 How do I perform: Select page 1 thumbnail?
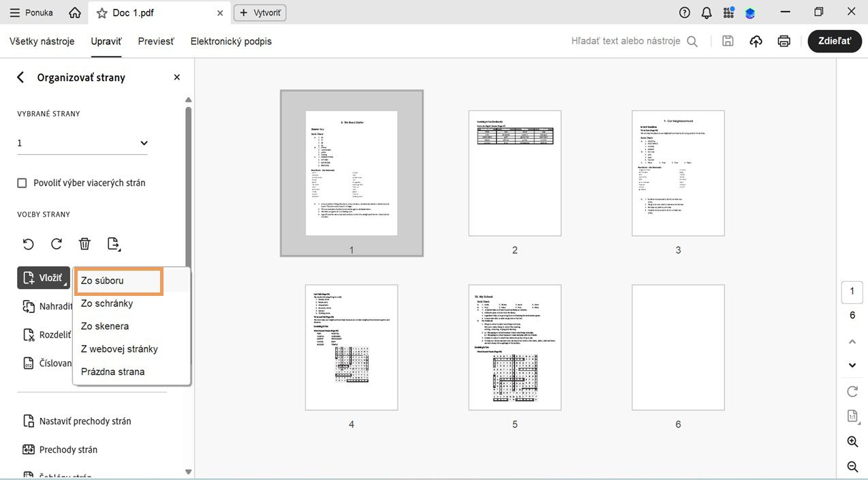pyautogui.click(x=351, y=173)
